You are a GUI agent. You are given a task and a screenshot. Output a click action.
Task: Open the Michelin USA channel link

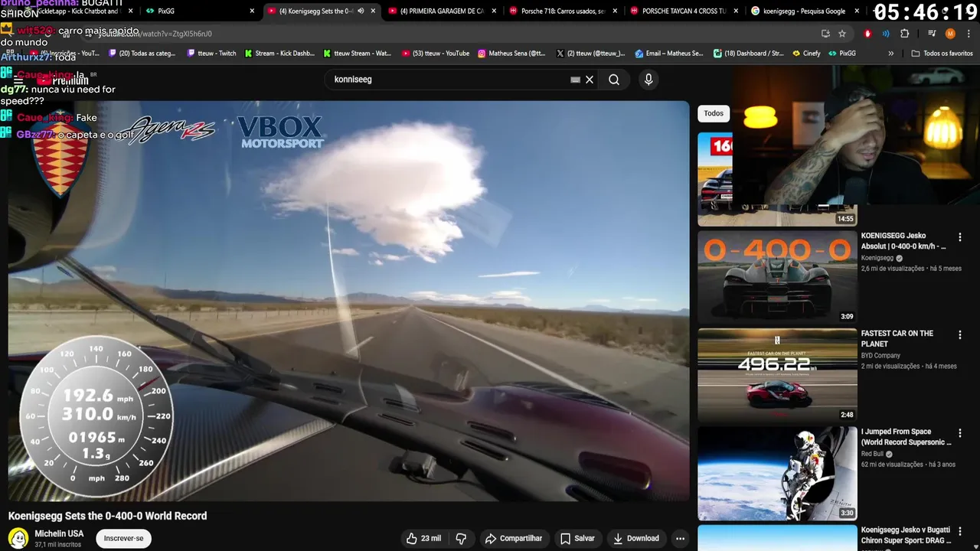click(x=59, y=533)
